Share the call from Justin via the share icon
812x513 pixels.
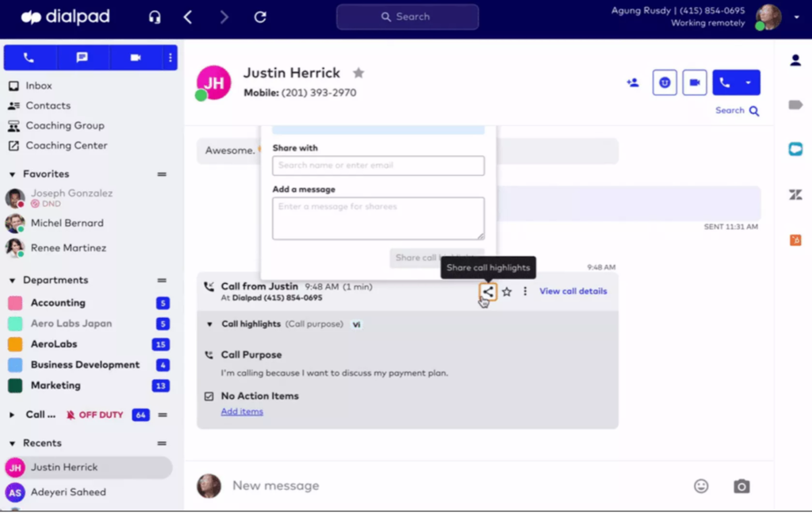pyautogui.click(x=487, y=291)
